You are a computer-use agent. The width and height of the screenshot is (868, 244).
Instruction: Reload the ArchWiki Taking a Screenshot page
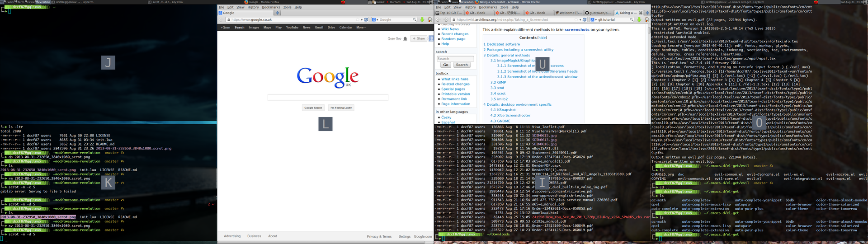tap(585, 20)
